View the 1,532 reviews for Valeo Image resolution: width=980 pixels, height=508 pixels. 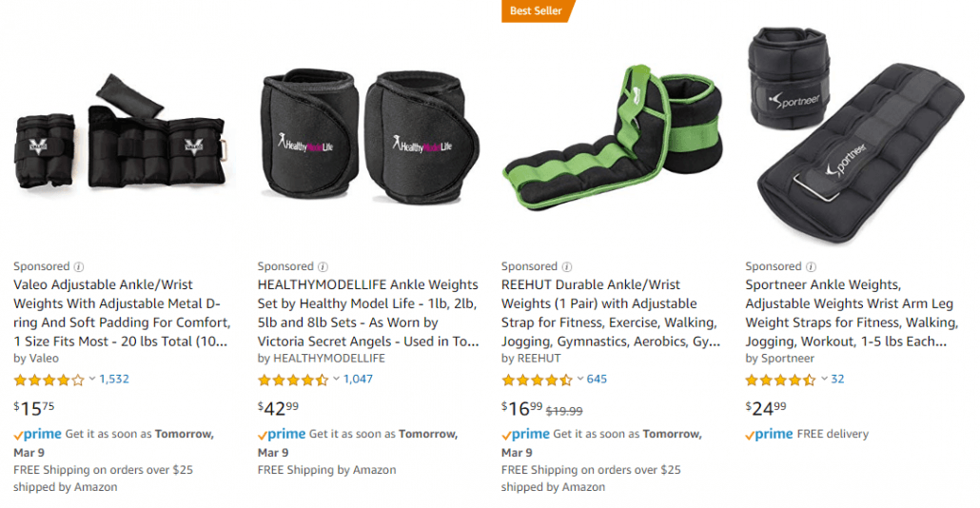(114, 380)
